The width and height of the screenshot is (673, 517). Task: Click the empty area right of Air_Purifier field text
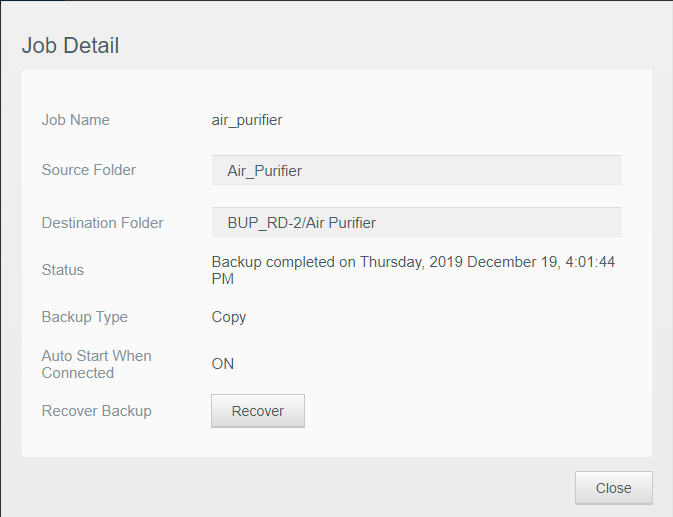pos(461,170)
